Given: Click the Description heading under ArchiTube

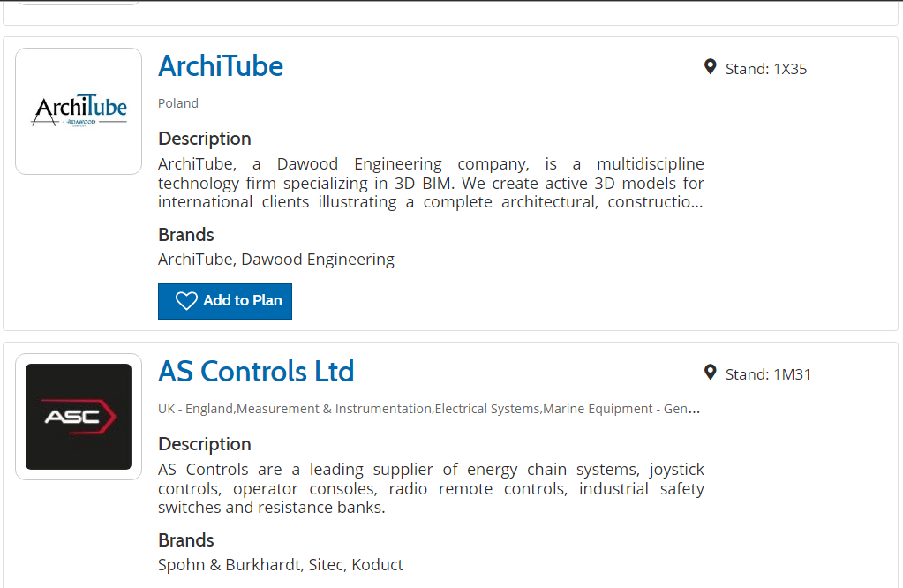Looking at the screenshot, I should pyautogui.click(x=205, y=139).
